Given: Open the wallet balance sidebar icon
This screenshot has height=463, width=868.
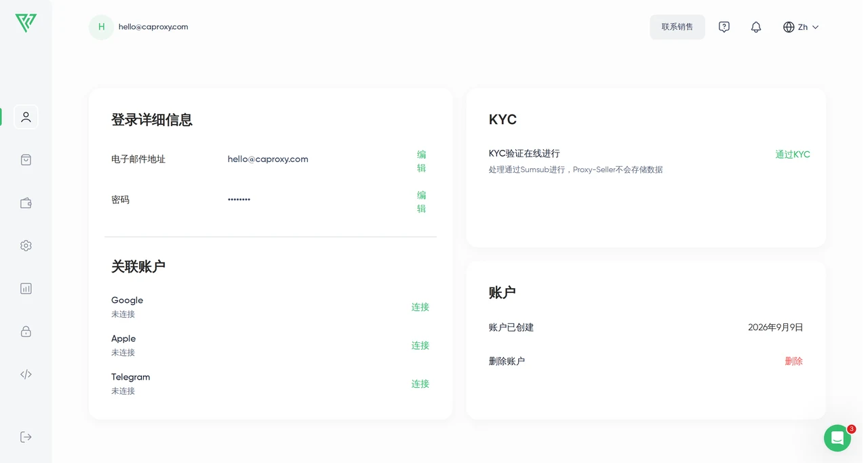Looking at the screenshot, I should tap(26, 203).
